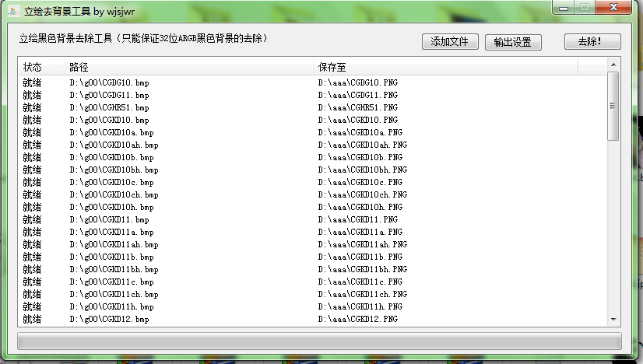The height and width of the screenshot is (364, 643).
Task: Sort by the 路径 column header
Action: (x=189, y=67)
